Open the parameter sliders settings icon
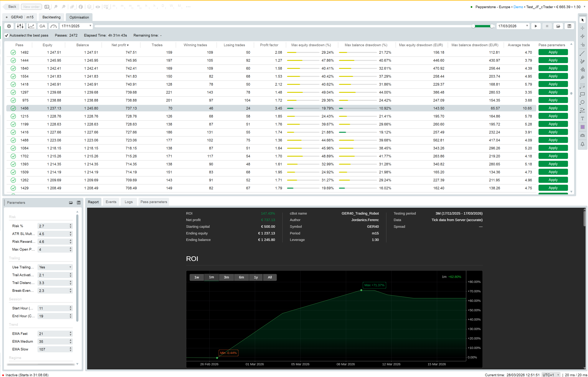The image size is (588, 377). tap(20, 26)
